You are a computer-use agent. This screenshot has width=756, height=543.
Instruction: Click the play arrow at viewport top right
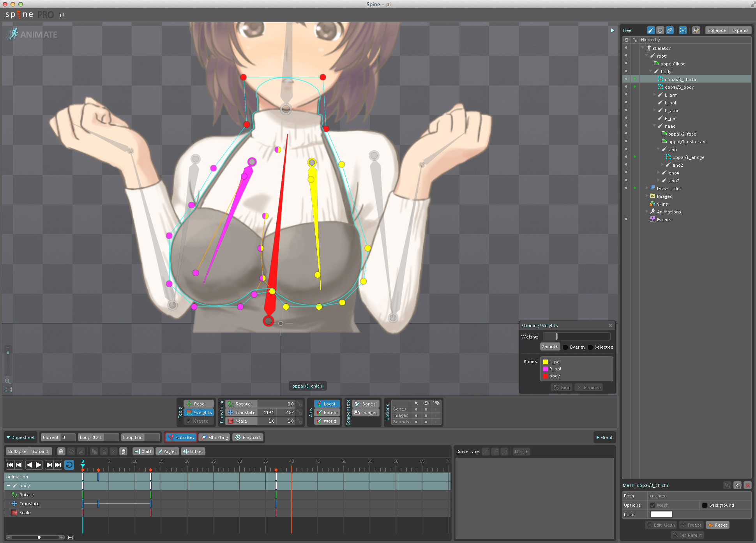[x=613, y=30]
